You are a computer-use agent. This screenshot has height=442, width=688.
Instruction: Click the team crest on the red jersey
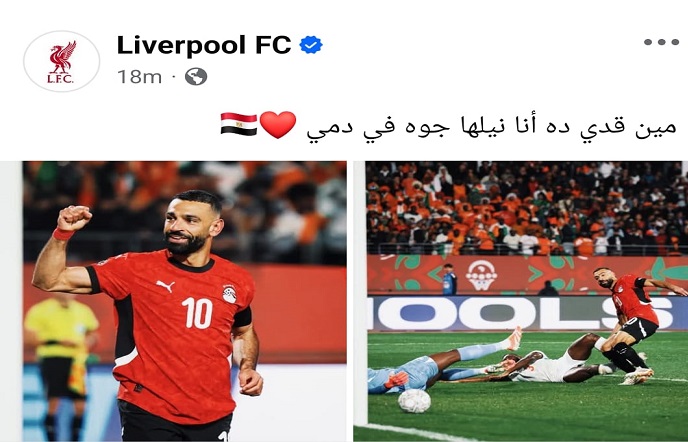pyautogui.click(x=229, y=294)
